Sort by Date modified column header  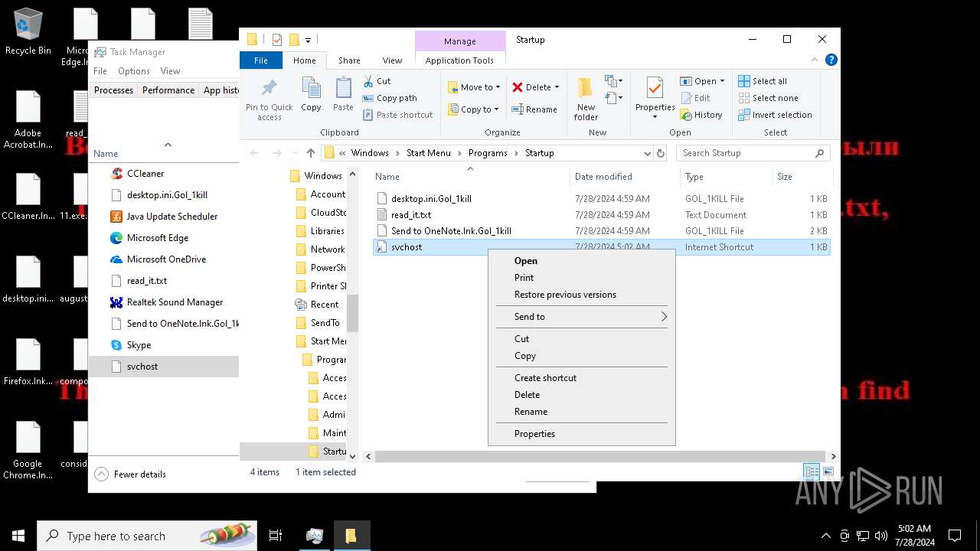(625, 177)
